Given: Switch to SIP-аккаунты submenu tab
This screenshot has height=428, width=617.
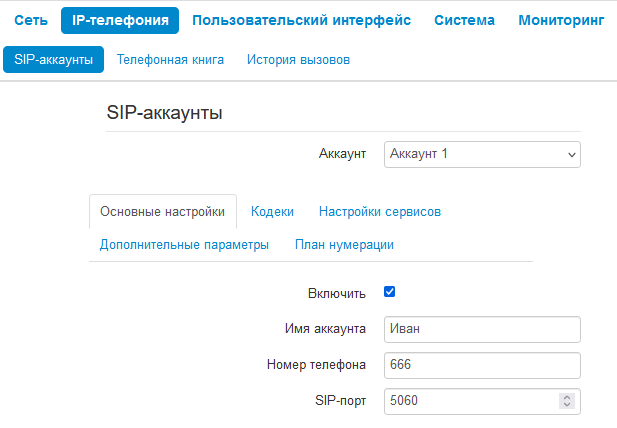Looking at the screenshot, I should click(x=54, y=59).
